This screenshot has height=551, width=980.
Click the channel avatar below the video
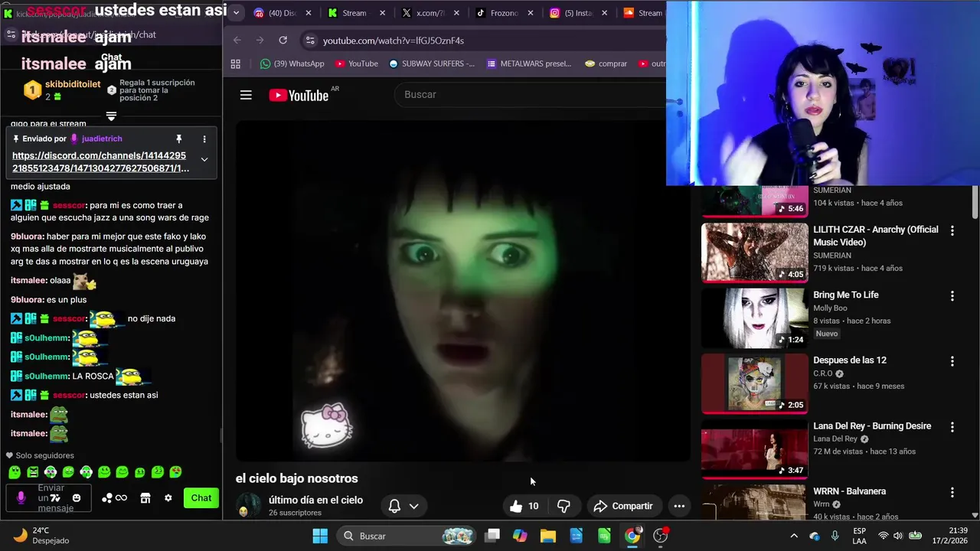coord(248,506)
